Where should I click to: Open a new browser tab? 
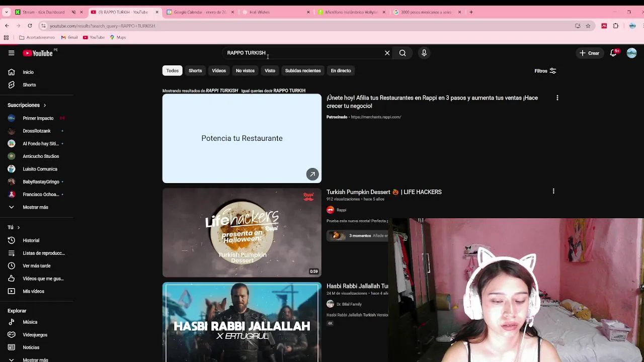[x=471, y=12]
